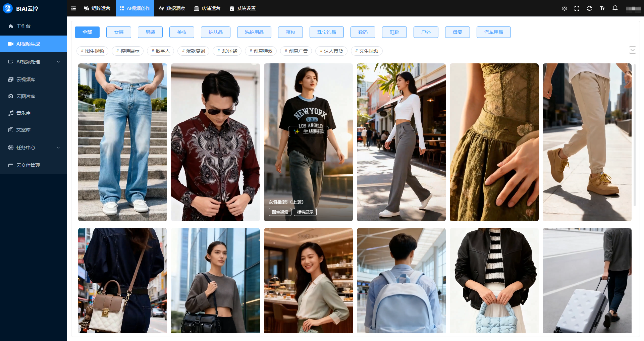Viewport: 644px width, 341px height.
Task: Click 生成同款 on the New York t-shirt card
Action: (x=309, y=131)
